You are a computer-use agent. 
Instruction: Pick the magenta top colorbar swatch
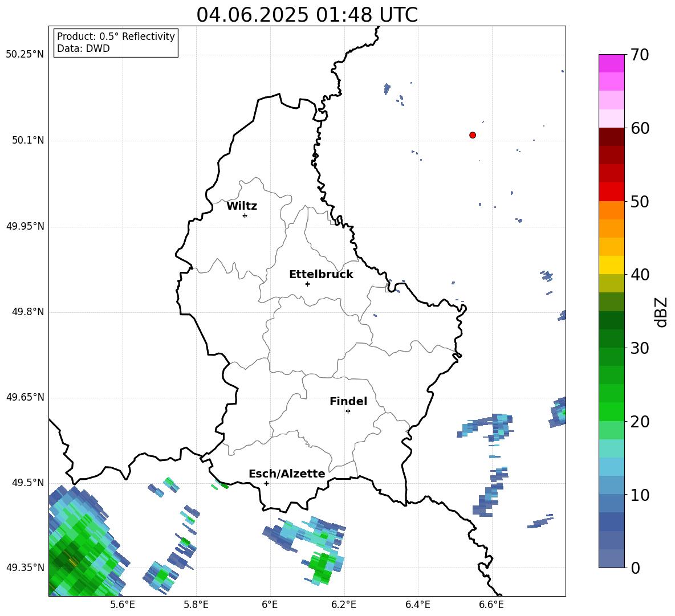[611, 63]
